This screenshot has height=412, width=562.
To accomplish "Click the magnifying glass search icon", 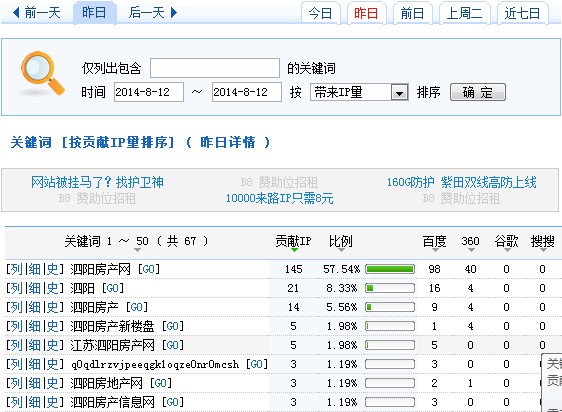I will tap(43, 74).
